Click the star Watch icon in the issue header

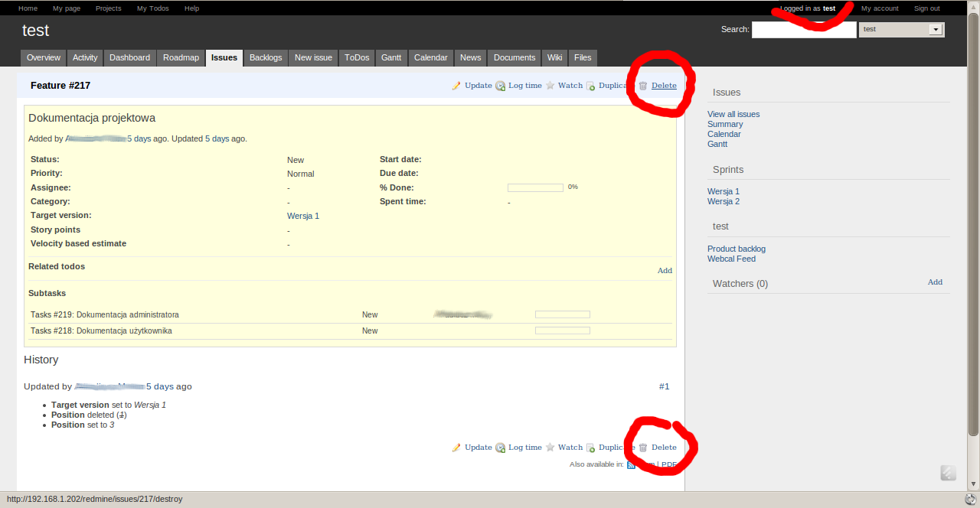point(550,86)
